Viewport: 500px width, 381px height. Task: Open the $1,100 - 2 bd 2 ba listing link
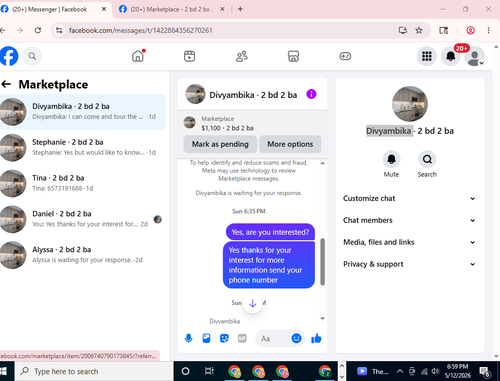[x=227, y=128]
